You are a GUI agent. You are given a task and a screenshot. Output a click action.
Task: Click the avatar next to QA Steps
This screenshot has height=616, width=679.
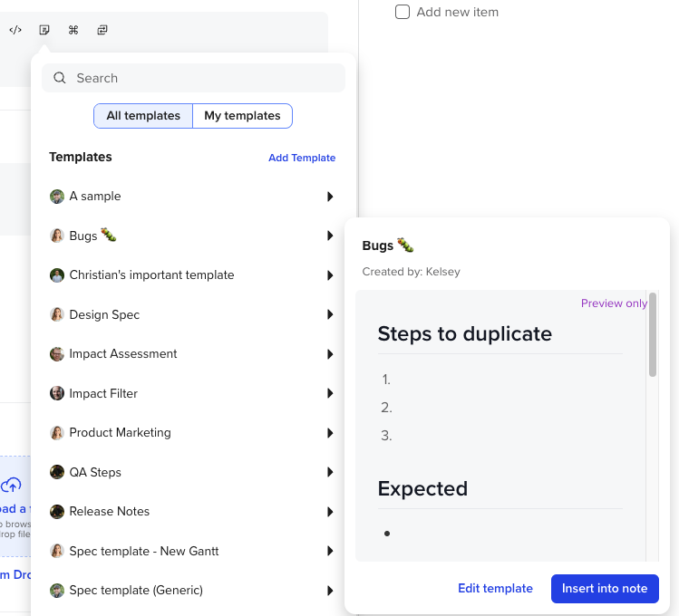(57, 472)
